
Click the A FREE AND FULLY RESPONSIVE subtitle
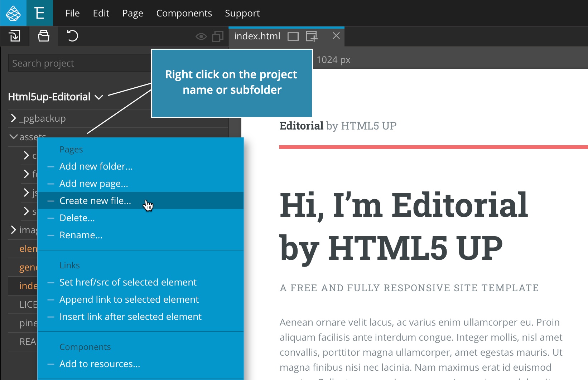coord(409,288)
